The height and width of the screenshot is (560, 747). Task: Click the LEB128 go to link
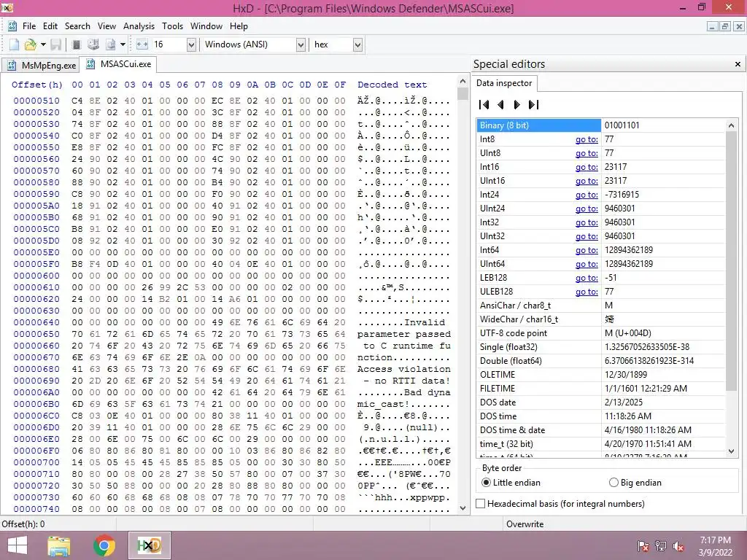[587, 278]
